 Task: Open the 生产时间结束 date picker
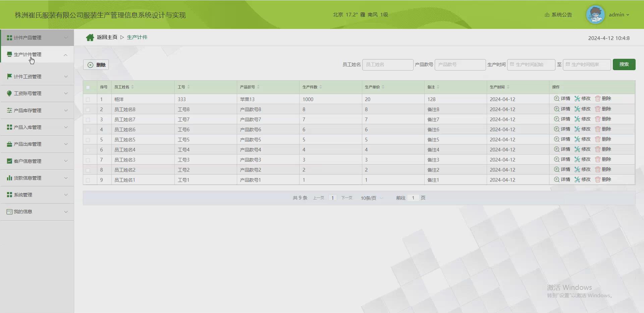pos(587,64)
